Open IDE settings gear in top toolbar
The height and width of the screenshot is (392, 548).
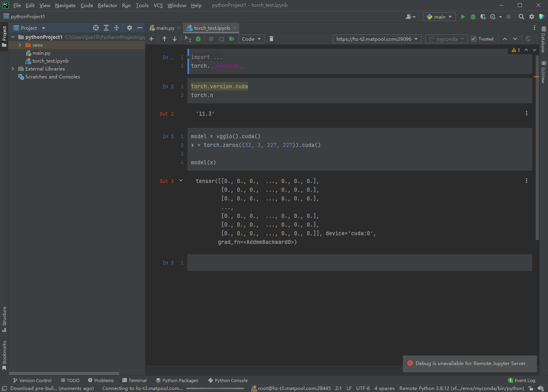point(532,17)
